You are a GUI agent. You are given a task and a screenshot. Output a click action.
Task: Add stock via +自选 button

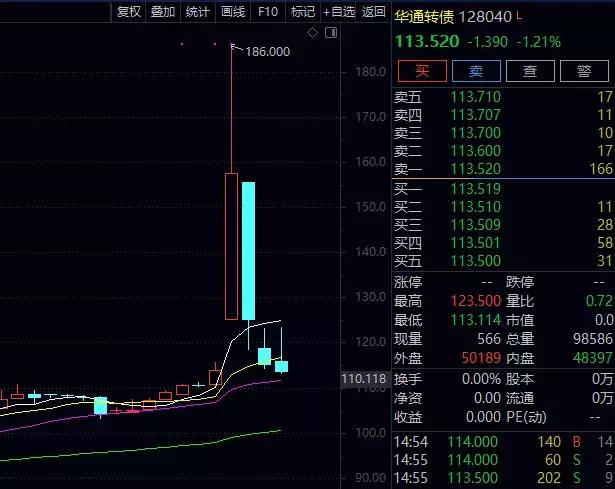click(338, 12)
